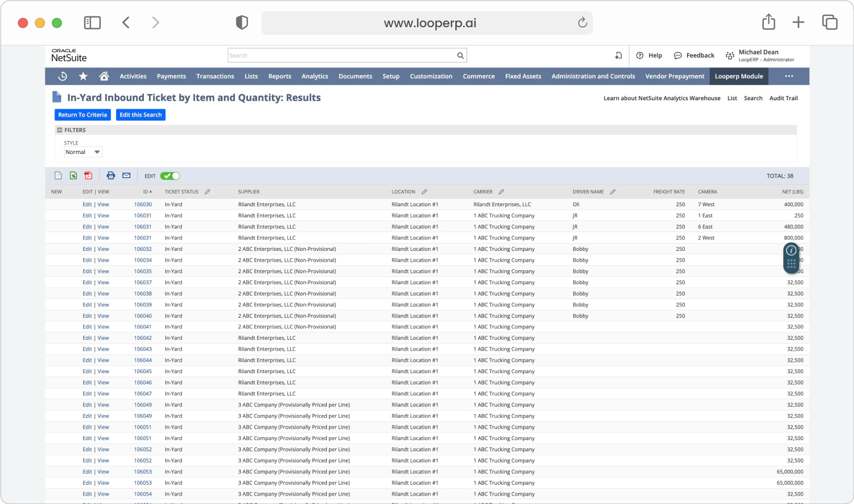Show the browser sidebar

click(x=92, y=23)
